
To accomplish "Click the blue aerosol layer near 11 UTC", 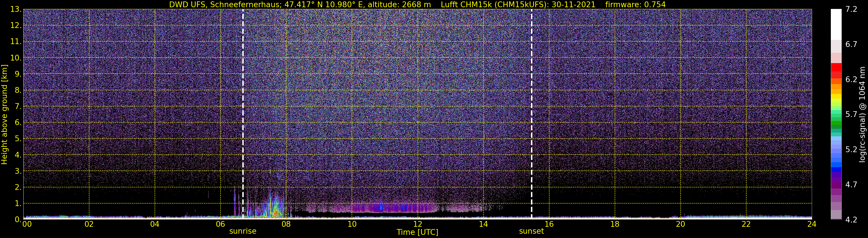I will pyautogui.click(x=381, y=208).
